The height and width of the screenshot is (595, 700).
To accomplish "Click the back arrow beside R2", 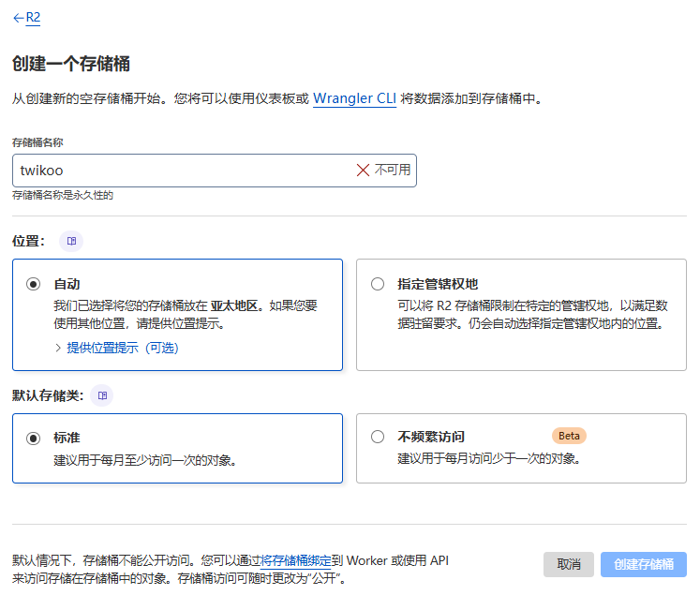I will click(x=18, y=17).
